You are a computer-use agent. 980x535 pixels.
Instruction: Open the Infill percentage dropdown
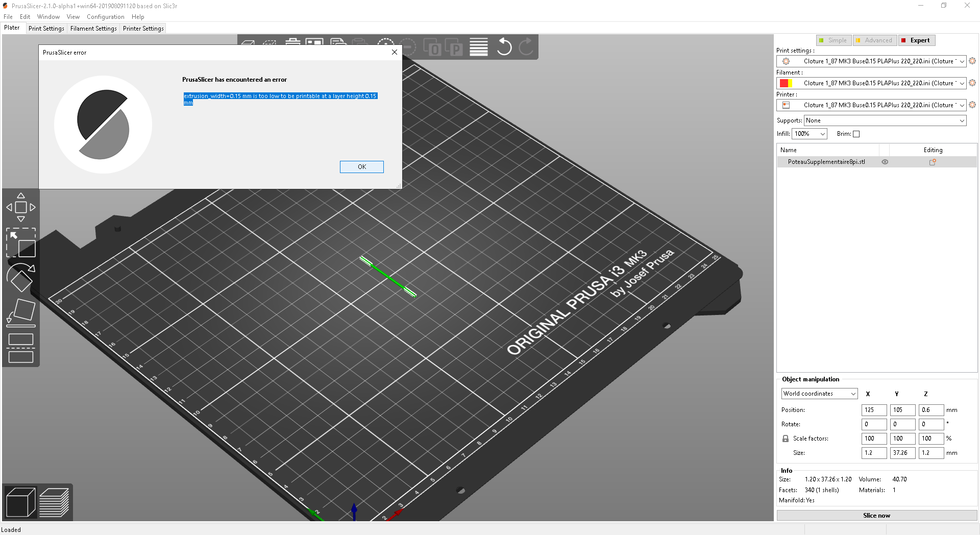click(810, 134)
